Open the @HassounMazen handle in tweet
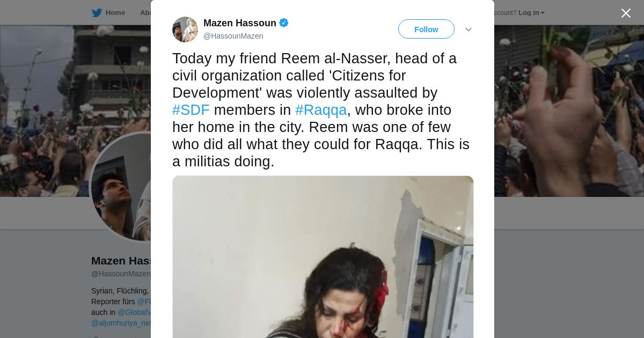 coord(233,36)
